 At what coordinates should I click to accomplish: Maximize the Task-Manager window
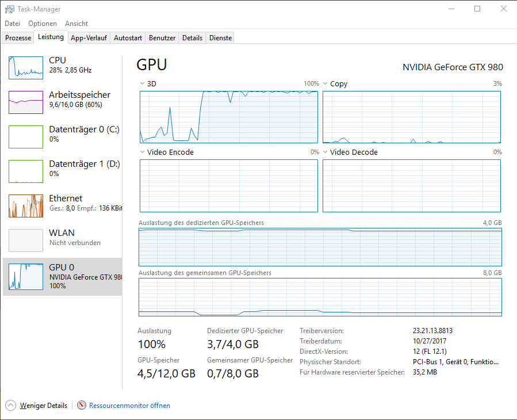[x=477, y=9]
